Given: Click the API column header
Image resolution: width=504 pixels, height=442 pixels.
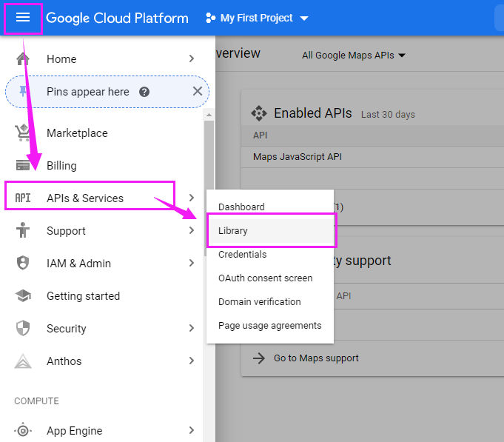Looking at the screenshot, I should [x=260, y=135].
